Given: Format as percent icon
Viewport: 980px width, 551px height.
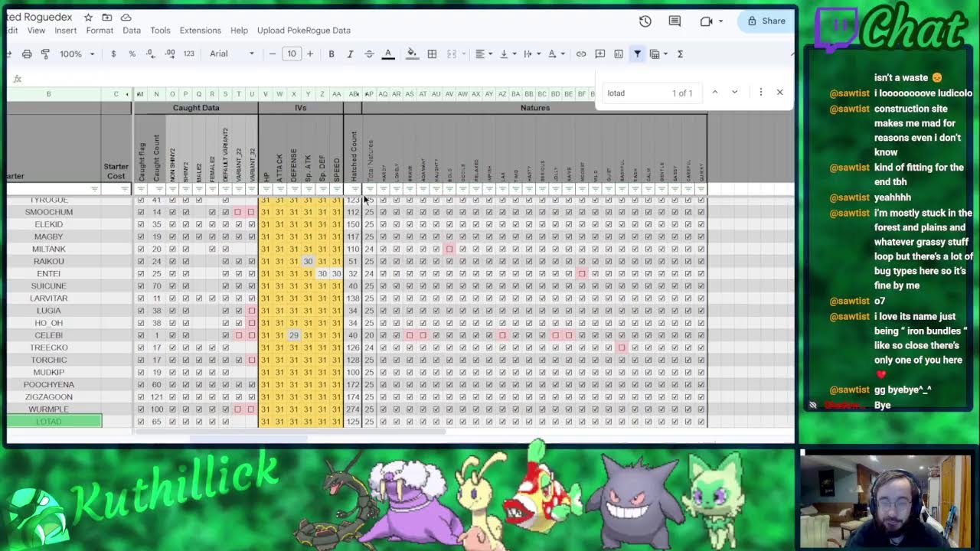Looking at the screenshot, I should coord(132,54).
